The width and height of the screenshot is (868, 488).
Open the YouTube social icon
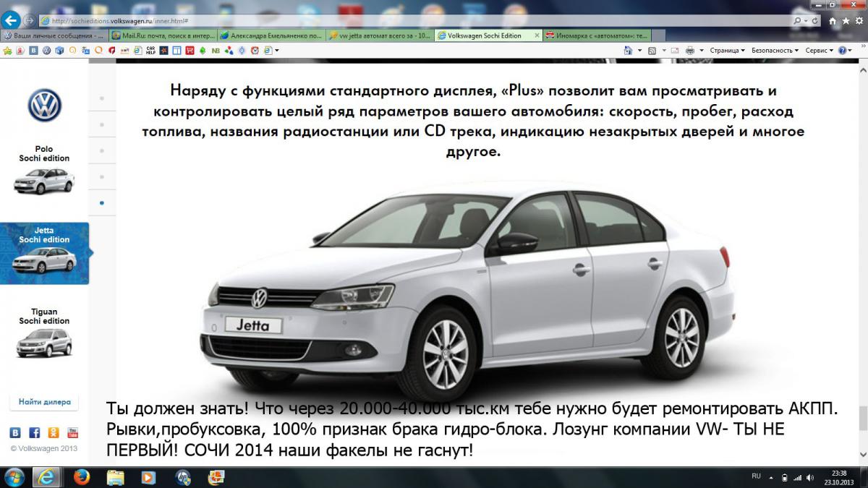(x=72, y=433)
